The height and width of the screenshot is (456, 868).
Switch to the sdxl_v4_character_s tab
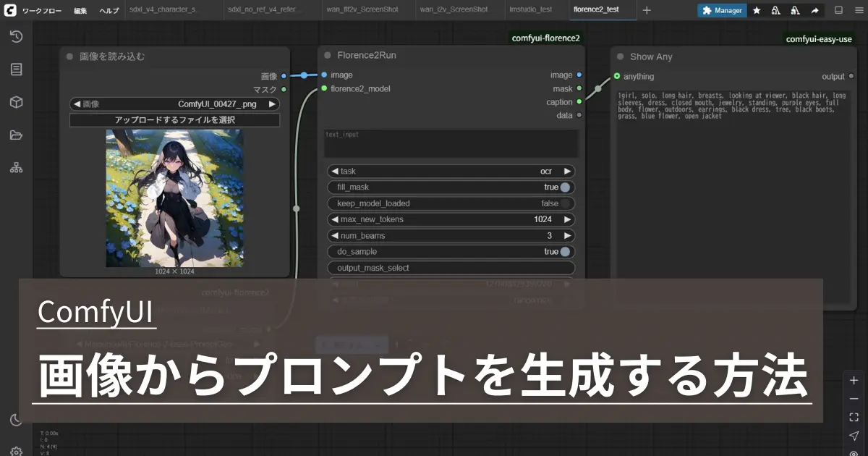pyautogui.click(x=162, y=10)
